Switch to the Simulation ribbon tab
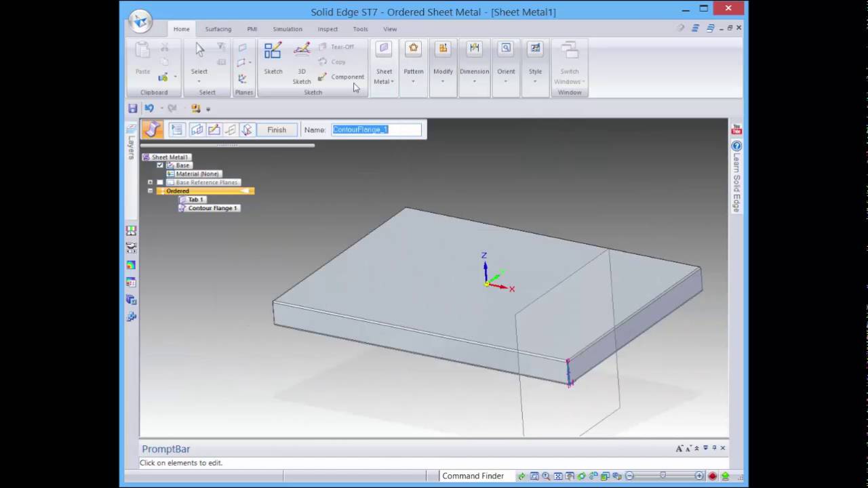 [x=288, y=29]
